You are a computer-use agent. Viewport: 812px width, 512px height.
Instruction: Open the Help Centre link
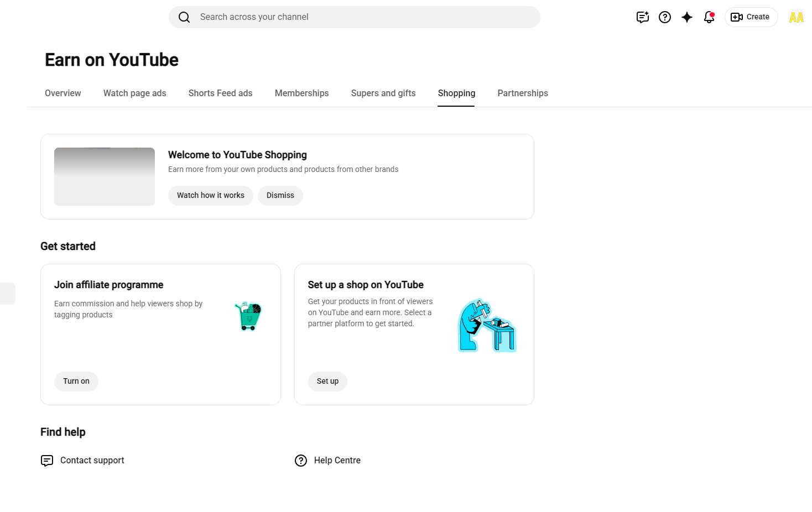pos(337,461)
